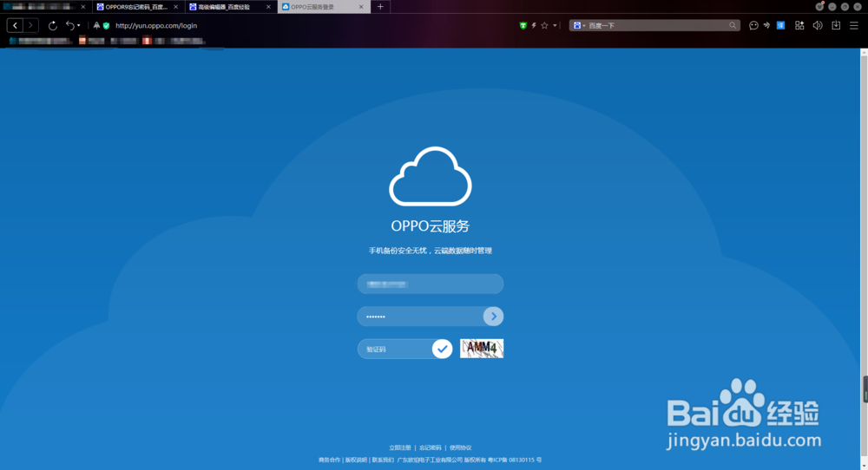Viewport: 868px width, 470px height.
Task: Click the white checkmark circle beside 验证码
Action: point(442,349)
